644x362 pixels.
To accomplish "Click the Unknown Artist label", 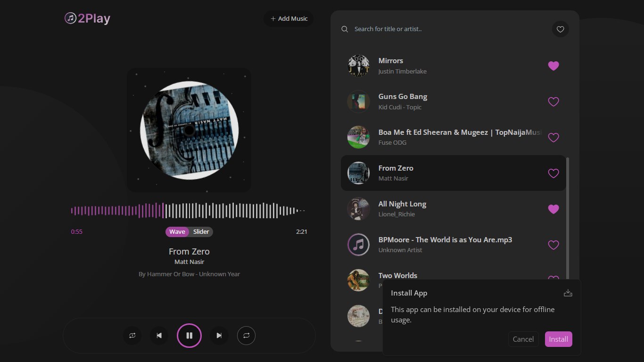I will 400,250.
